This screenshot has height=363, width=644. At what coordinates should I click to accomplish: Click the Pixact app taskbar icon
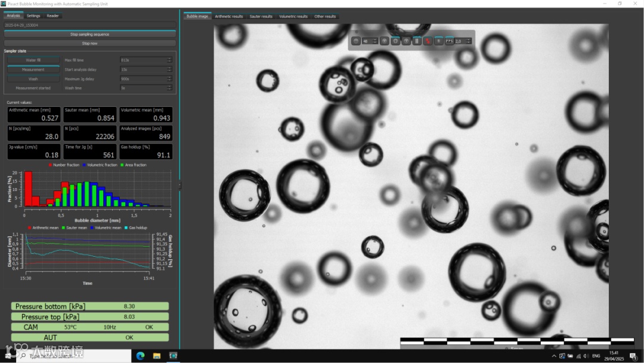(173, 356)
